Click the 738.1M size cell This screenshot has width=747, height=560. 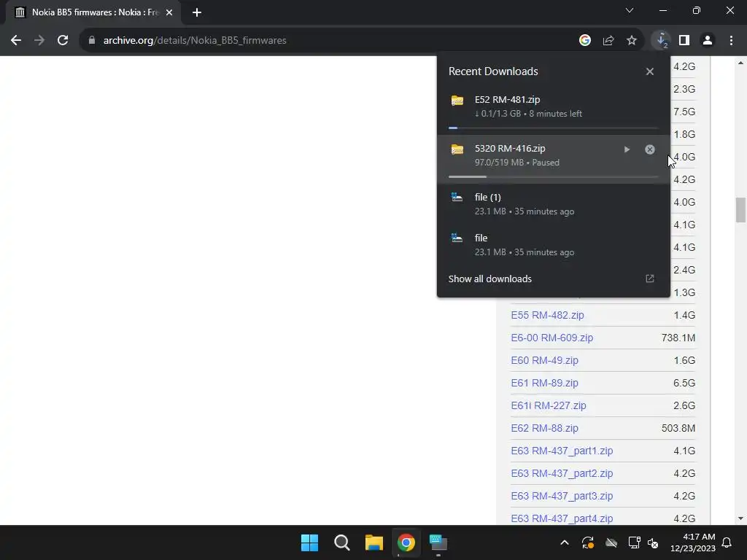click(678, 338)
